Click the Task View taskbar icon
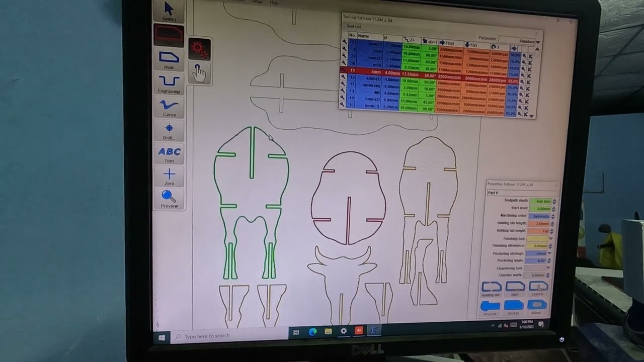The width and height of the screenshot is (644, 362). (x=296, y=332)
